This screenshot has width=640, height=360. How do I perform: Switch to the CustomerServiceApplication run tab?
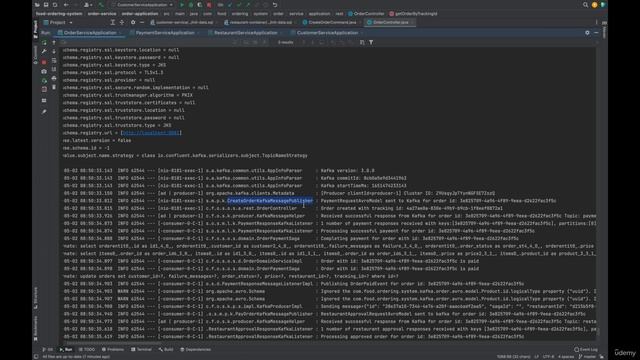[x=327, y=33]
